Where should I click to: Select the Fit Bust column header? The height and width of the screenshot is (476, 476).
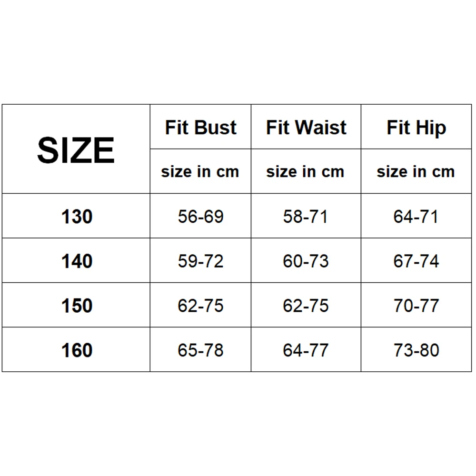click(x=200, y=128)
